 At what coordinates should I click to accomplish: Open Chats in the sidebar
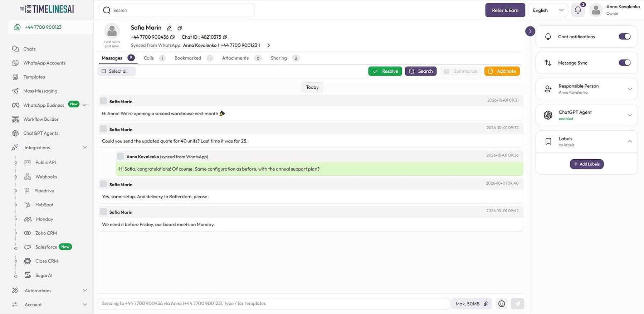click(29, 49)
